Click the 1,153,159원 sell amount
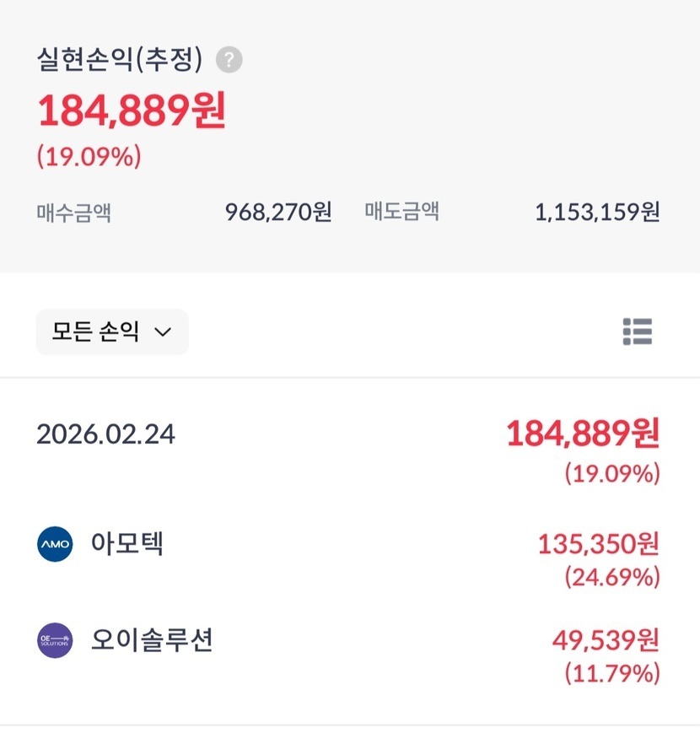Image resolution: width=700 pixels, height=733 pixels. click(597, 212)
